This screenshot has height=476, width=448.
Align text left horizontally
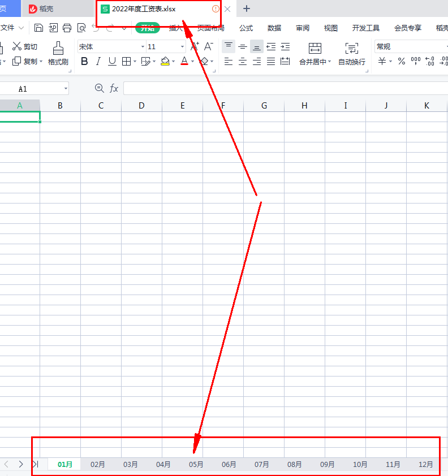(229, 61)
